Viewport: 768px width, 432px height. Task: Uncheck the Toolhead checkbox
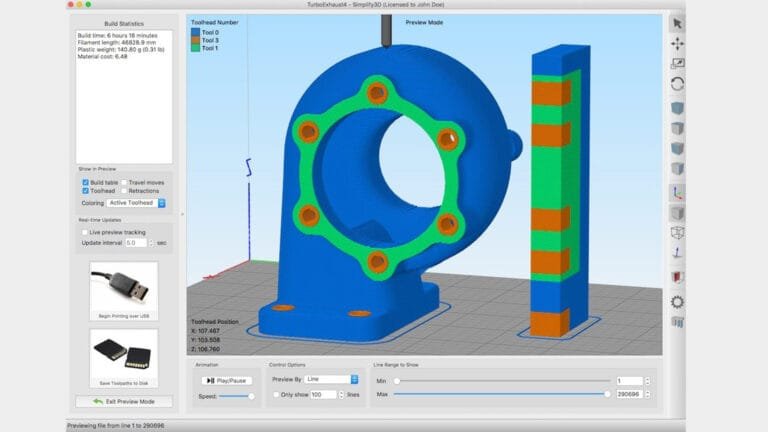click(85, 191)
